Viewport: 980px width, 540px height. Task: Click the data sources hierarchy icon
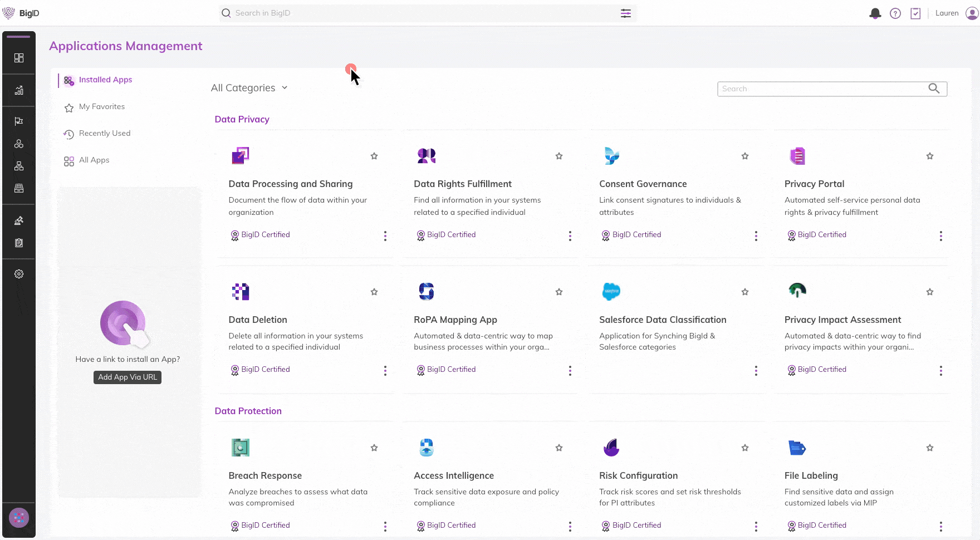click(19, 165)
